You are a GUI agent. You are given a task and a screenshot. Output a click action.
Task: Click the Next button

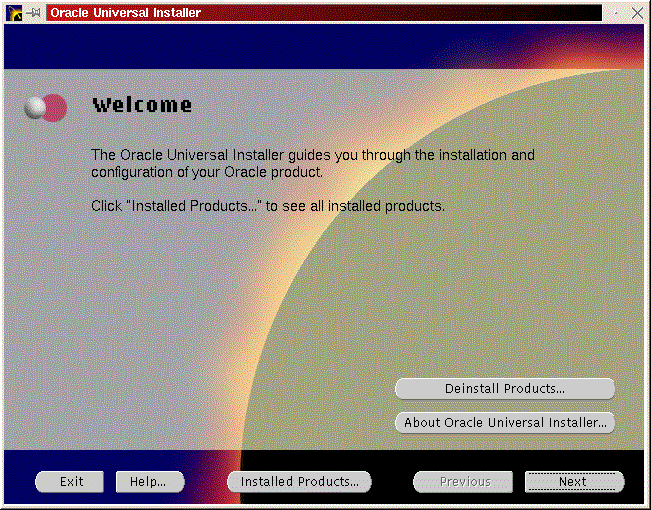574,482
